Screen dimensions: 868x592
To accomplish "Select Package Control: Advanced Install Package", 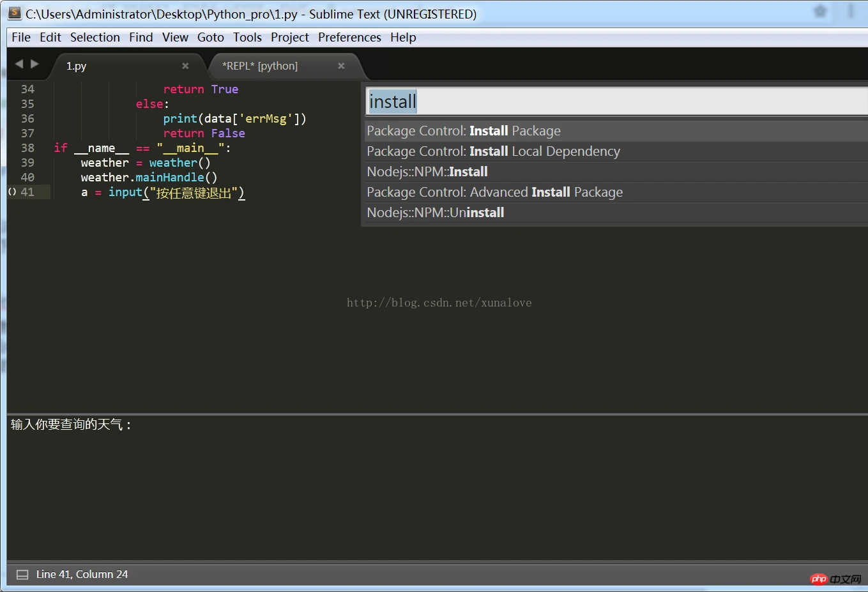I will pyautogui.click(x=616, y=192).
